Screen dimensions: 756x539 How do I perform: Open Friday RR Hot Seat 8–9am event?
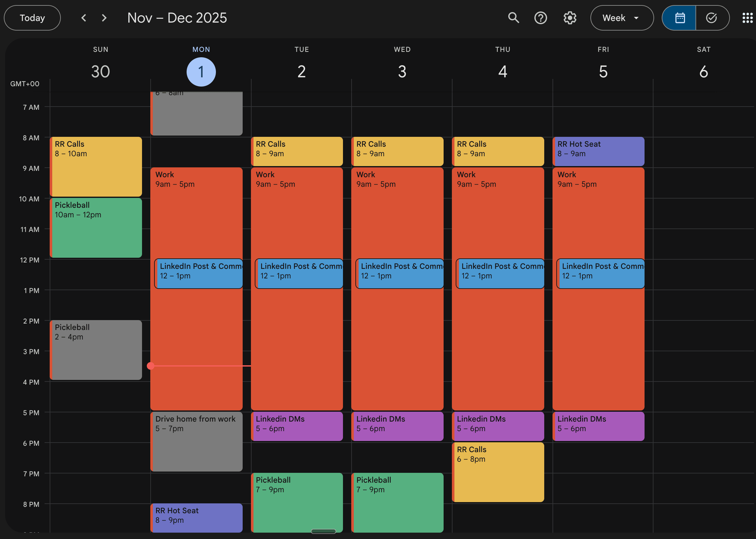tap(598, 151)
